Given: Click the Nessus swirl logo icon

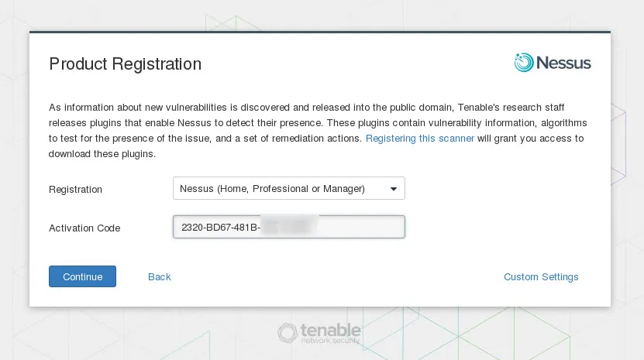Looking at the screenshot, I should coord(524,63).
